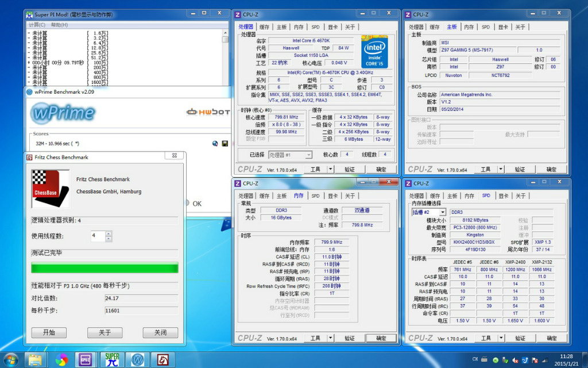Click the muted volume icon in the tray
The width and height of the screenshot is (588, 368).
(515, 360)
